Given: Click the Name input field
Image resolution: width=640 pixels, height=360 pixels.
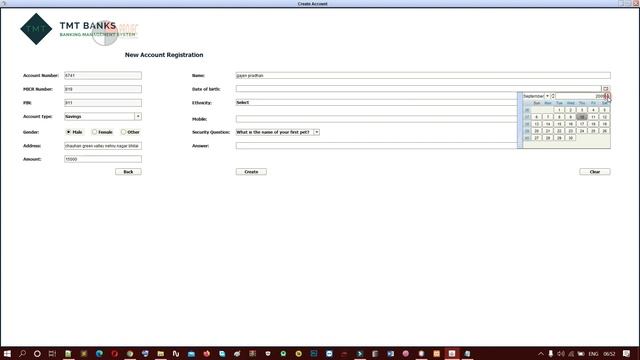Looking at the screenshot, I should (x=423, y=76).
